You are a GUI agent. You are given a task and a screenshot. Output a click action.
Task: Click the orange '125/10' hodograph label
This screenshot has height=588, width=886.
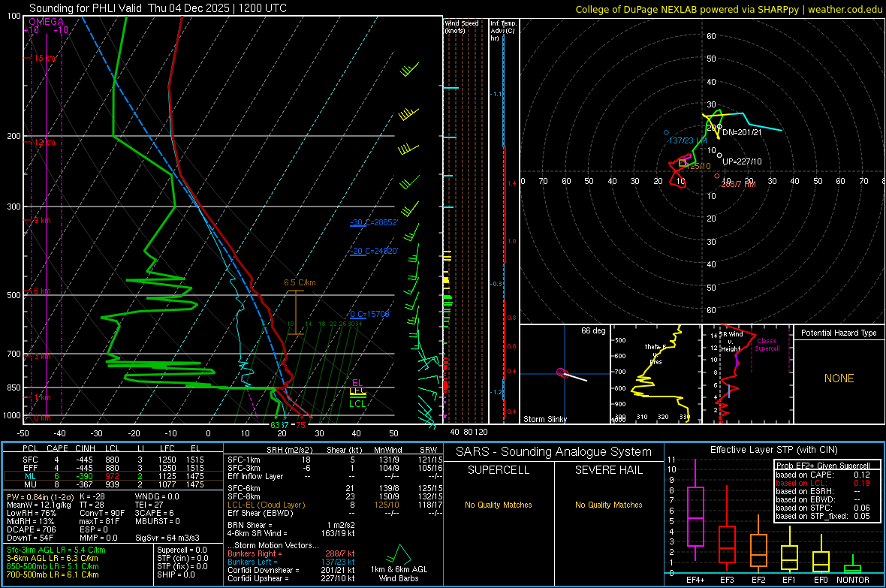(698, 166)
